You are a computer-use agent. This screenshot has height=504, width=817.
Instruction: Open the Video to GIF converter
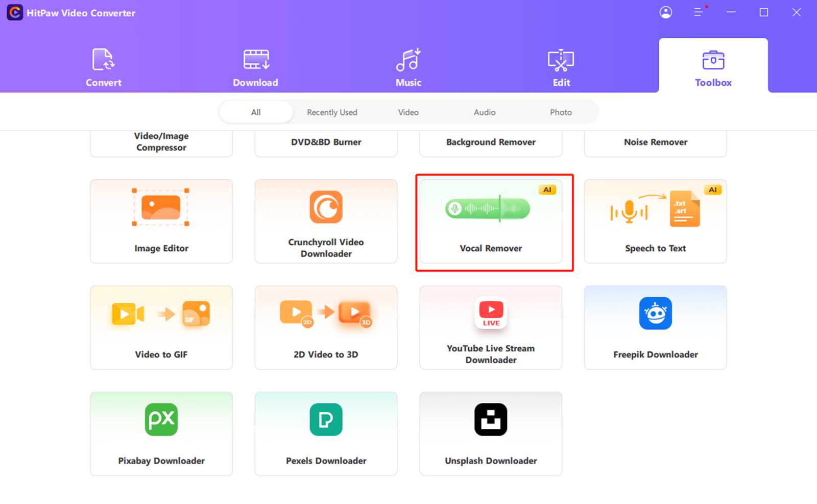pyautogui.click(x=161, y=327)
